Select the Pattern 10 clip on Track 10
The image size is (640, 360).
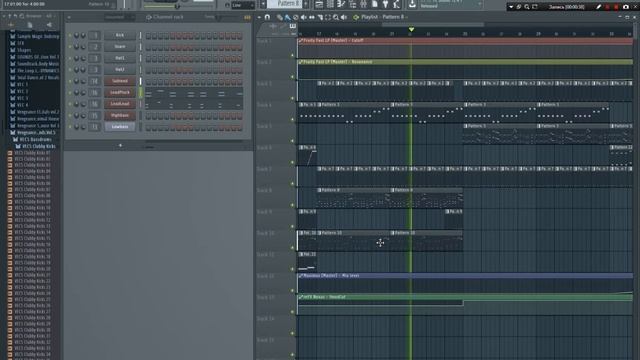pos(354,240)
